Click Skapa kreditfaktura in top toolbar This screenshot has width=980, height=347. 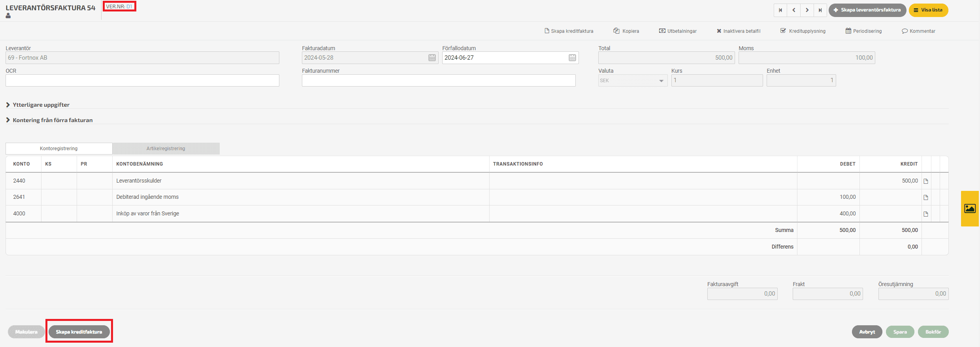(x=569, y=31)
